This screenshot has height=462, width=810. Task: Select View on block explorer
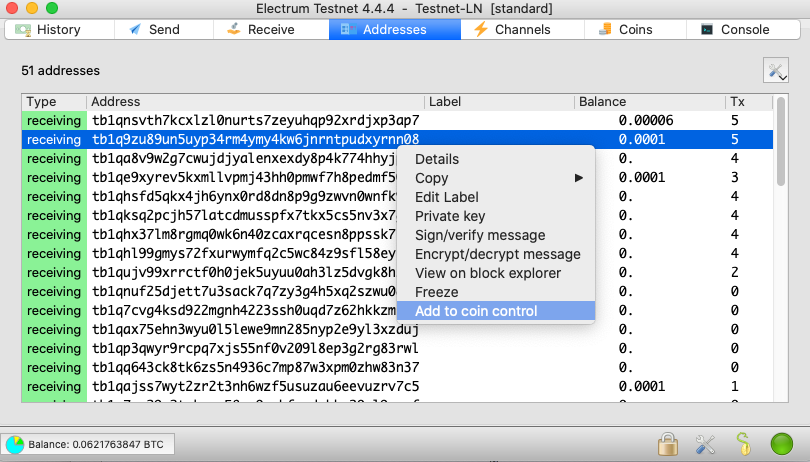coord(496,273)
